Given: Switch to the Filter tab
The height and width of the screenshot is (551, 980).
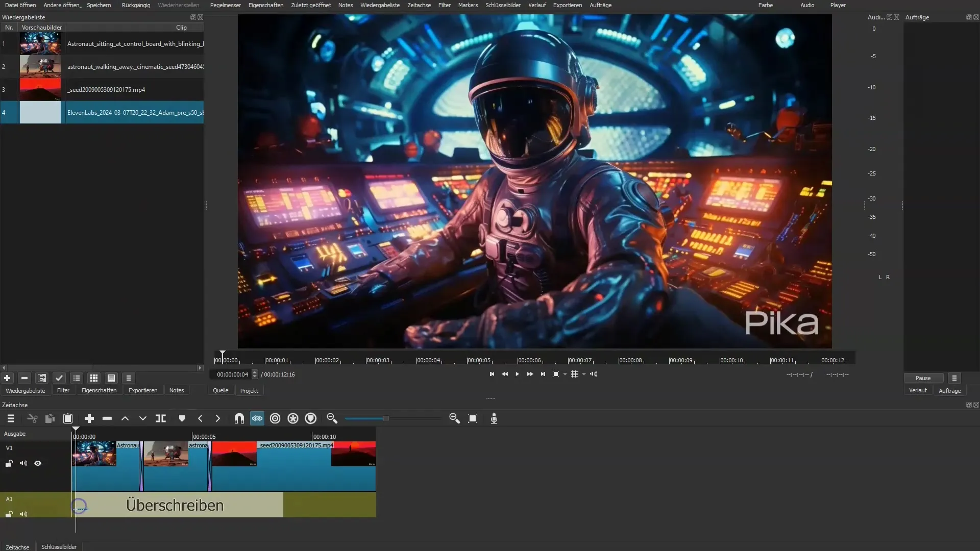Looking at the screenshot, I should (x=63, y=390).
